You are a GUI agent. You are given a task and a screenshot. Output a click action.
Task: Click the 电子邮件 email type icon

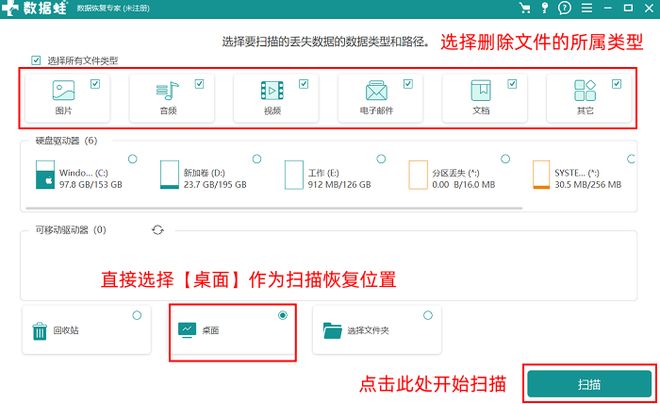pos(376,90)
